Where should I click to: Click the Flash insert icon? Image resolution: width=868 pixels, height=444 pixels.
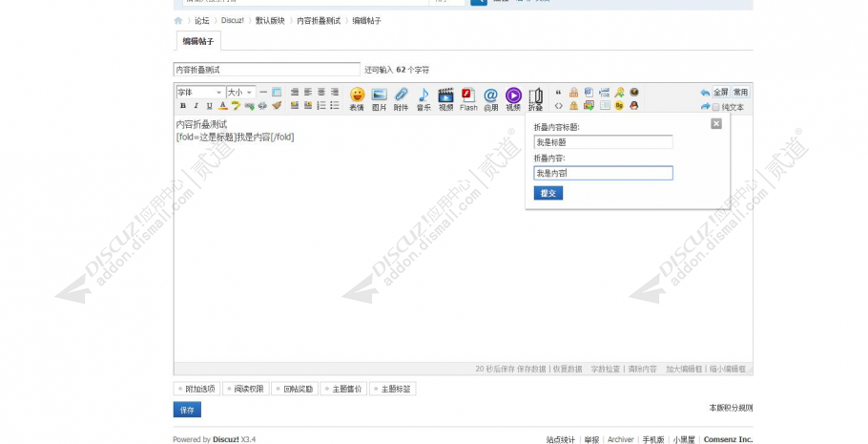pyautogui.click(x=468, y=98)
